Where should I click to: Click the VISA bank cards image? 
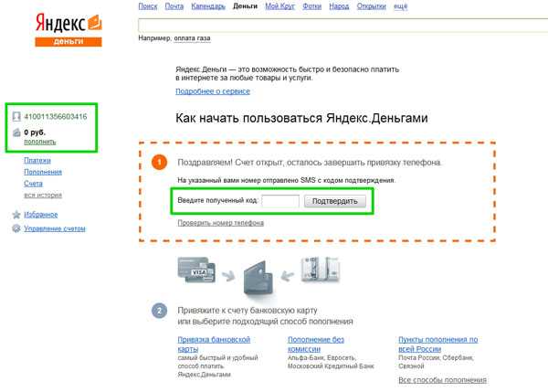pyautogui.click(x=196, y=270)
